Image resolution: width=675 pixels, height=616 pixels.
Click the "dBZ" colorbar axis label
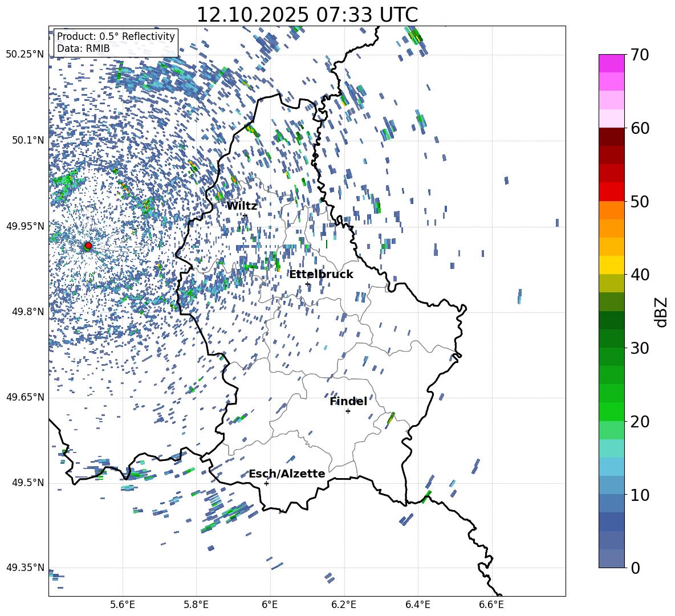pos(661,312)
